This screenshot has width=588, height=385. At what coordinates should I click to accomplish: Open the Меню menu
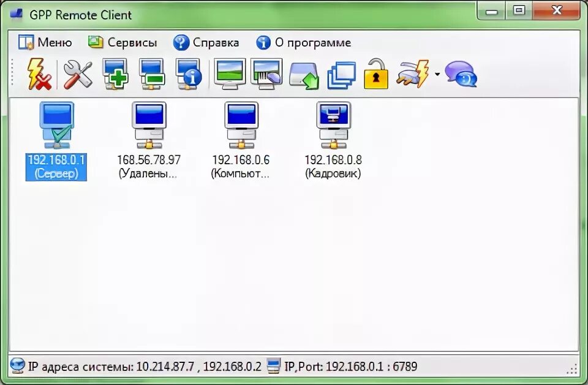[x=45, y=42]
